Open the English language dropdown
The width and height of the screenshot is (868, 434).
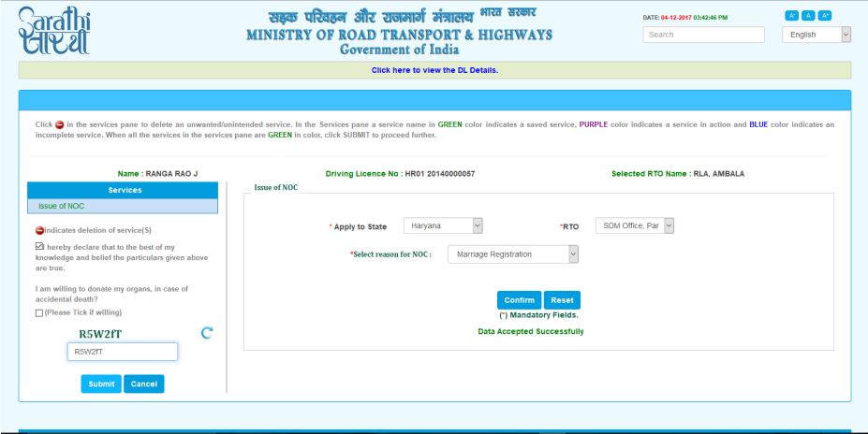[x=816, y=35]
